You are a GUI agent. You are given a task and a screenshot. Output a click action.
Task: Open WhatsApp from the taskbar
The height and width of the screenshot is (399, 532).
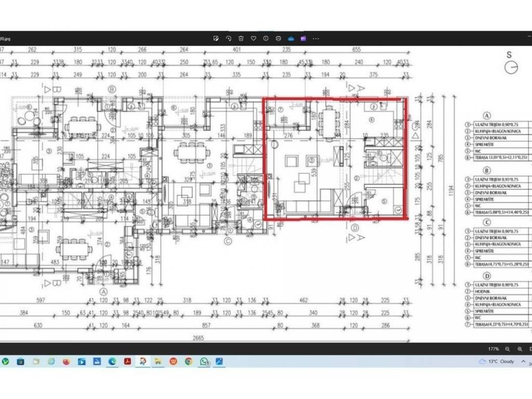point(204,362)
